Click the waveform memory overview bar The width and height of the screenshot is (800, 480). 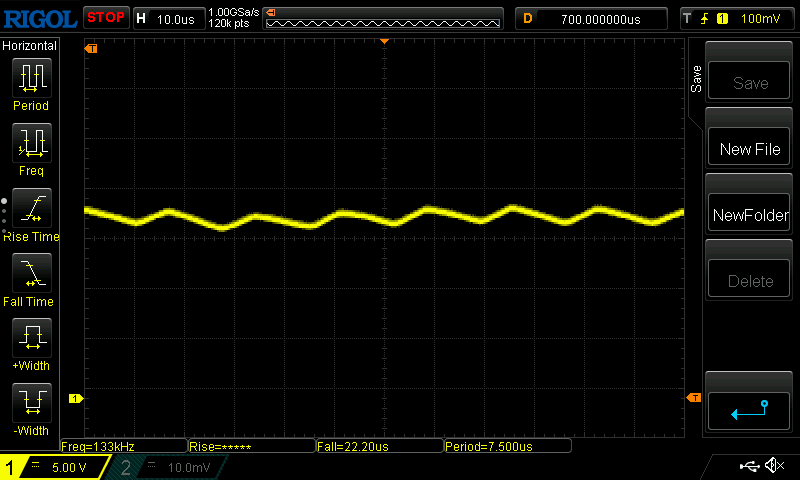tap(383, 19)
